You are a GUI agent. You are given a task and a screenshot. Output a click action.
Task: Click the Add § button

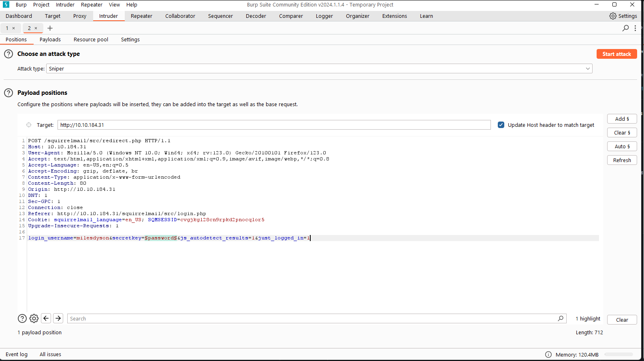coord(622,119)
